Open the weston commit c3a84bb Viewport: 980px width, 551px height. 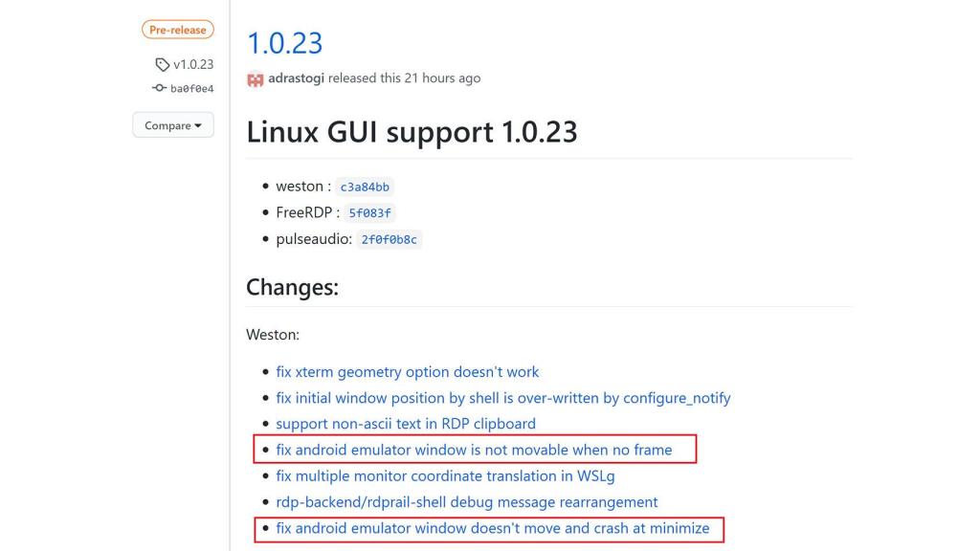point(365,187)
